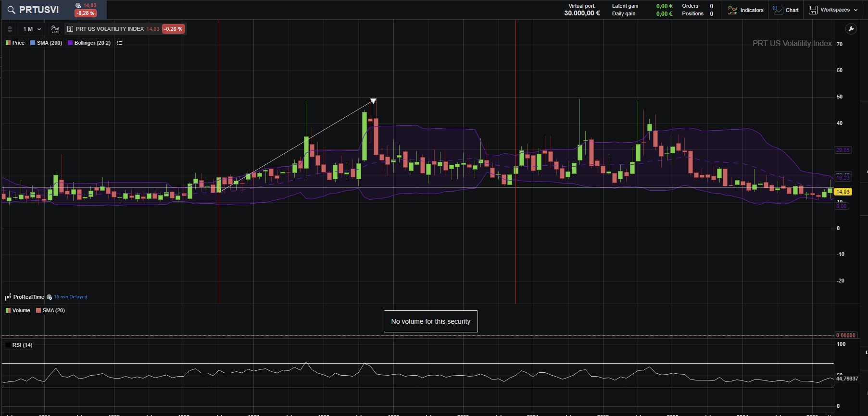Open the Chart menu in top bar
Image resolution: width=868 pixels, height=416 pixels.
pyautogui.click(x=786, y=10)
